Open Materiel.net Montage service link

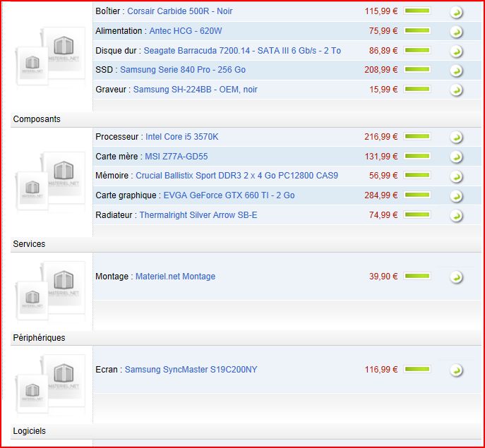(175, 277)
